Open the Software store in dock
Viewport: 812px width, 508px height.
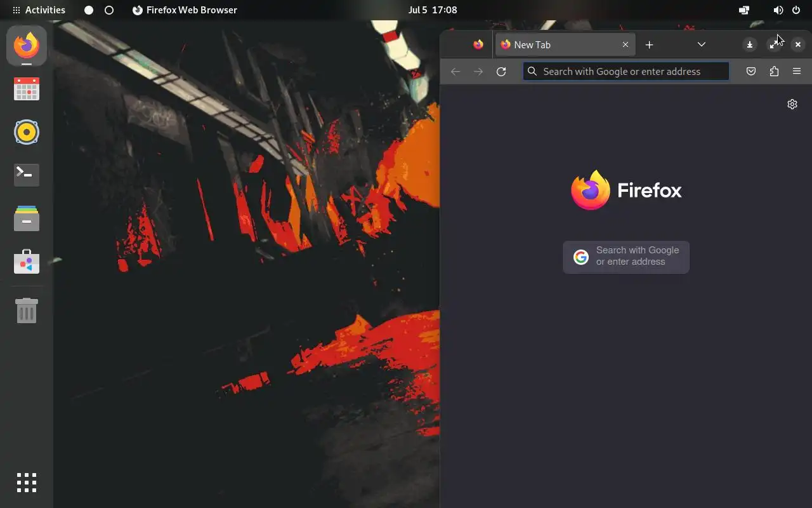27,262
